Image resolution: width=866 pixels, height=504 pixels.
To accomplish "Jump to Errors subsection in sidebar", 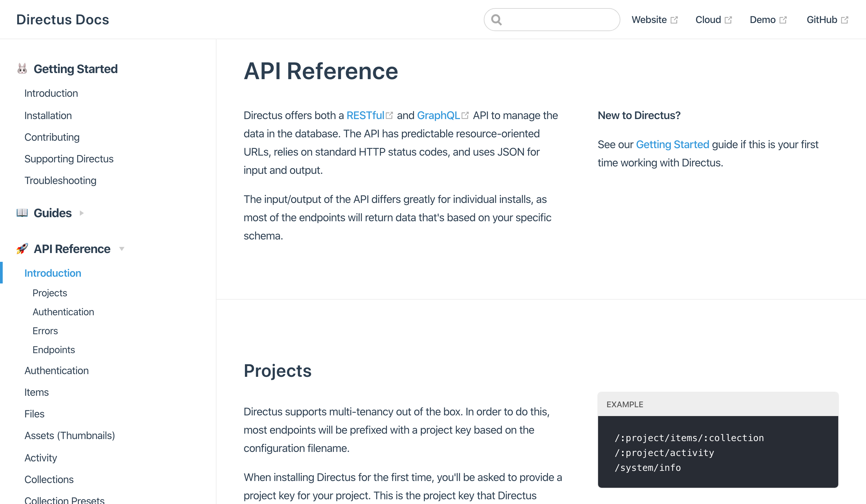I will click(45, 331).
